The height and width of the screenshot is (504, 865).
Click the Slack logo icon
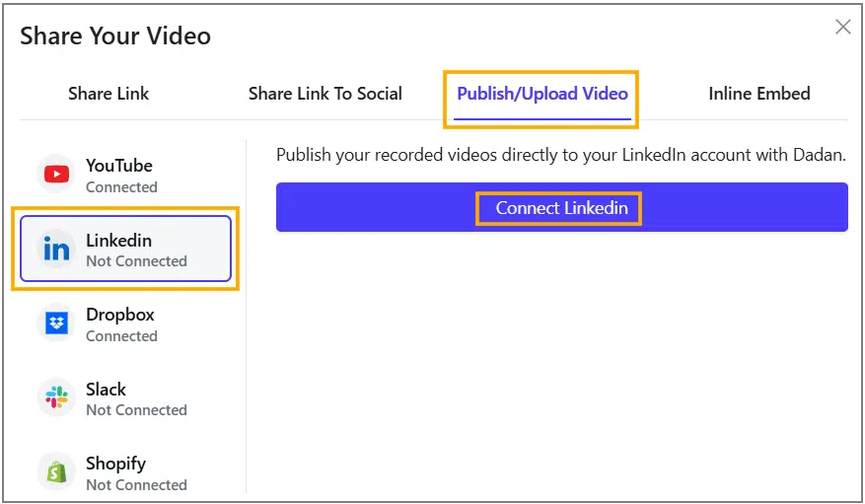56,397
